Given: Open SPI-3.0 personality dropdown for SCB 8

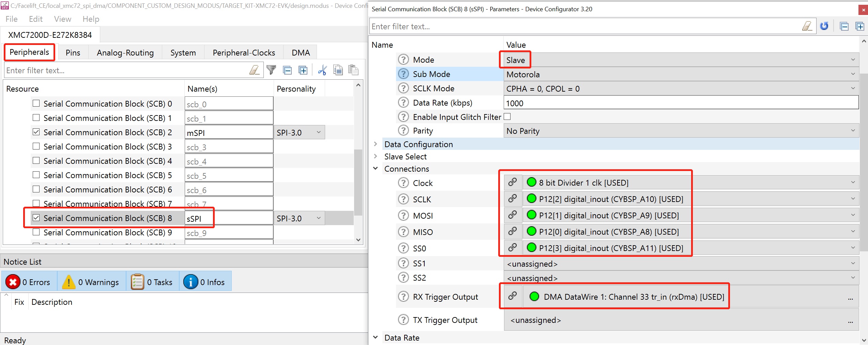Looking at the screenshot, I should pos(299,218).
